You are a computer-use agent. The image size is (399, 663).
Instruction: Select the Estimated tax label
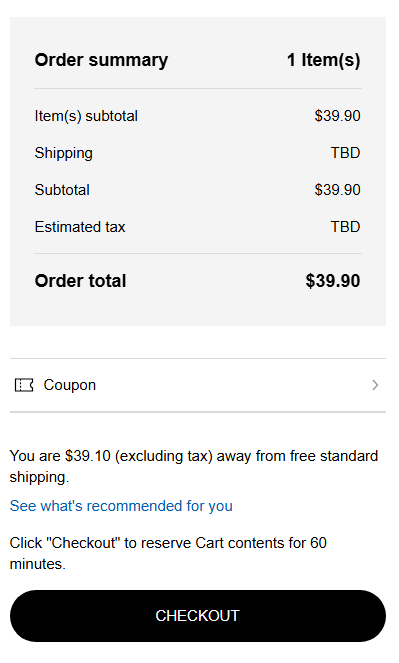click(80, 227)
